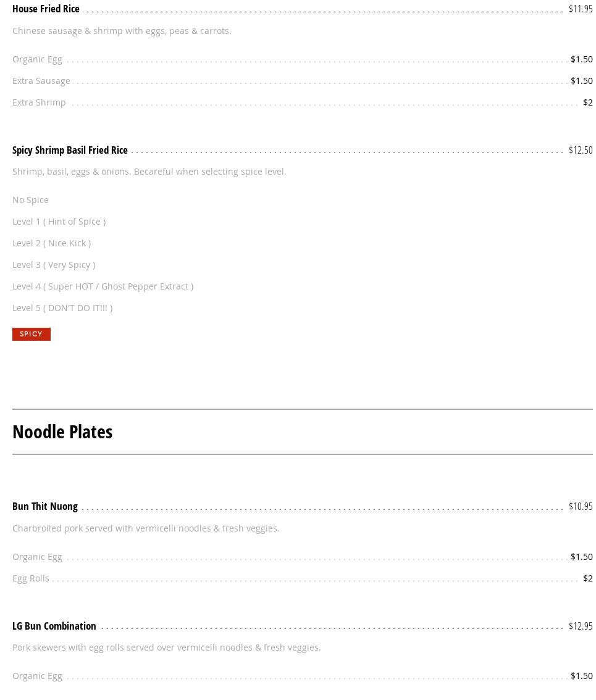The width and height of the screenshot is (596, 700).
Task: Select Organic Egg add-on under Bun Thit Nuong
Action: pyautogui.click(x=37, y=557)
